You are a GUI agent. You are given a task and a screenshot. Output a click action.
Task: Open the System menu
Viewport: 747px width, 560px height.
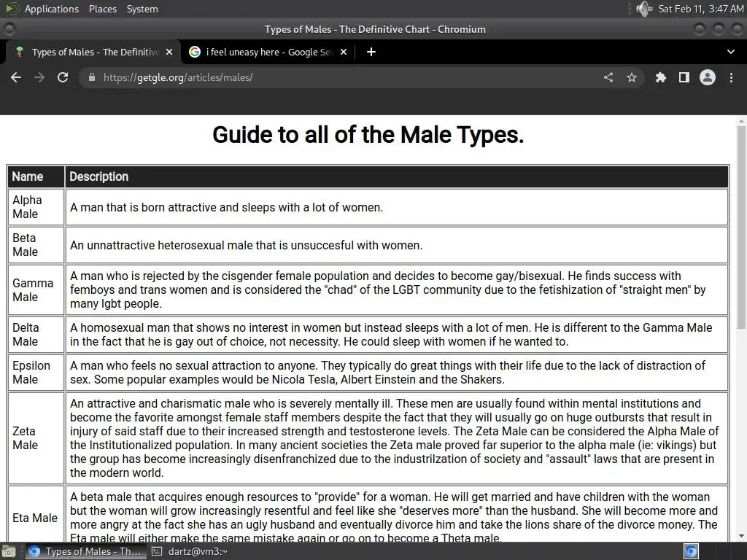(142, 9)
